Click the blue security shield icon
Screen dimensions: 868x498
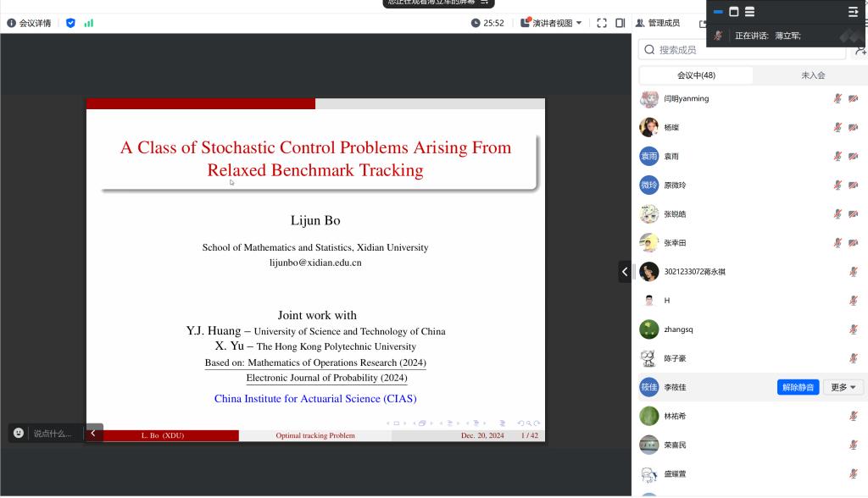[x=70, y=23]
